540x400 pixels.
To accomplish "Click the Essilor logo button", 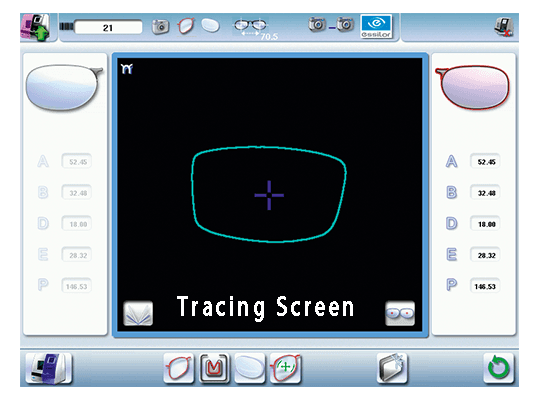I will (376, 27).
